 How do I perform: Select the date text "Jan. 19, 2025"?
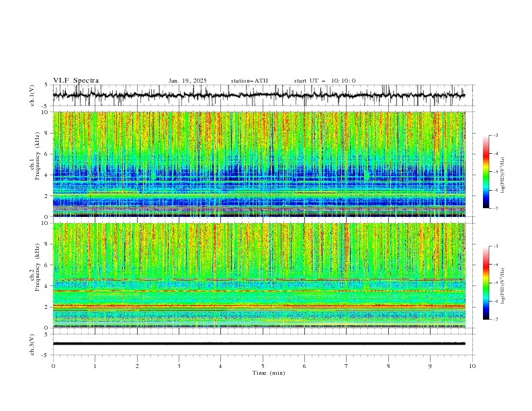pyautogui.click(x=187, y=81)
